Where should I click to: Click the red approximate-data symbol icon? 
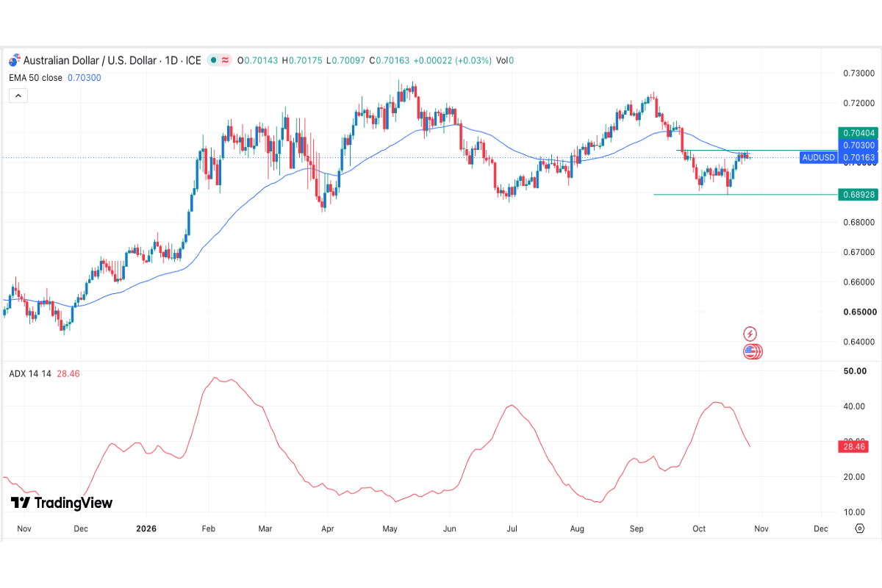226,60
